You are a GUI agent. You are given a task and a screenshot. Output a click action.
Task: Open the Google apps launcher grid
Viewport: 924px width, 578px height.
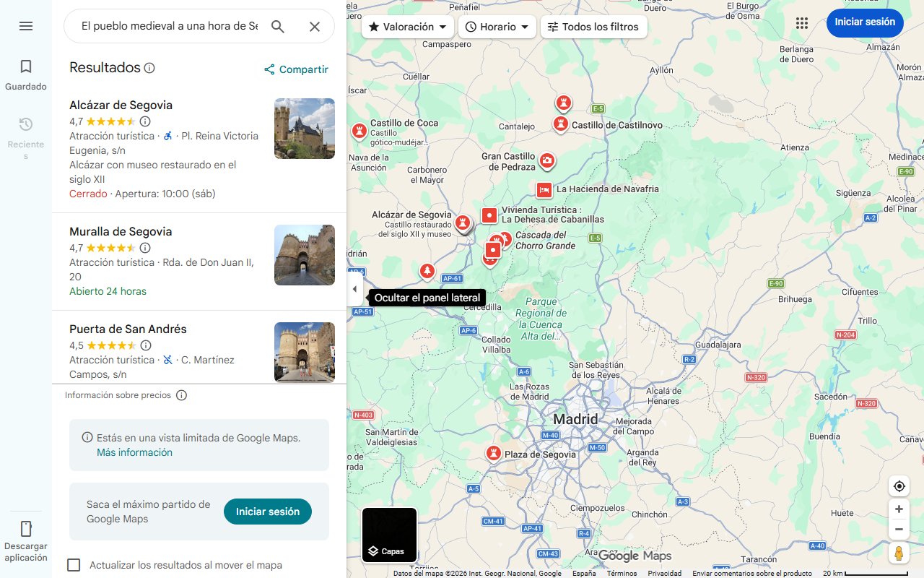(802, 22)
